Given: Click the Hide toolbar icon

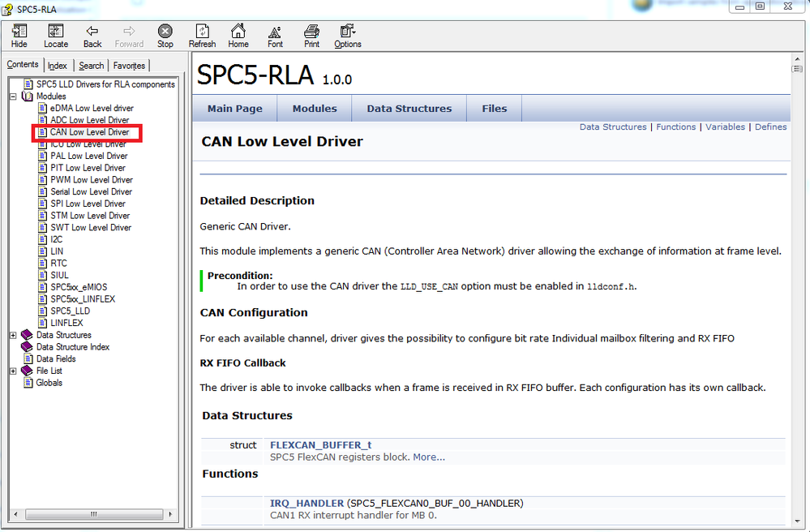Looking at the screenshot, I should click(x=19, y=36).
